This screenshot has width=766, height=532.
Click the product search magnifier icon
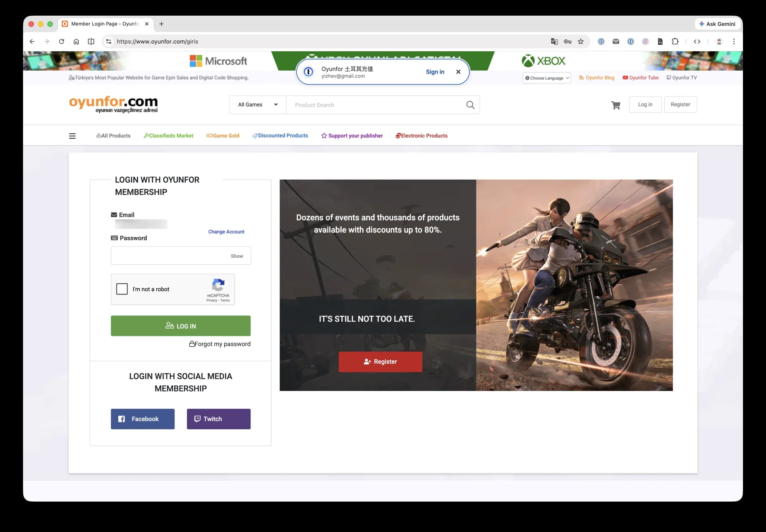[x=470, y=105]
